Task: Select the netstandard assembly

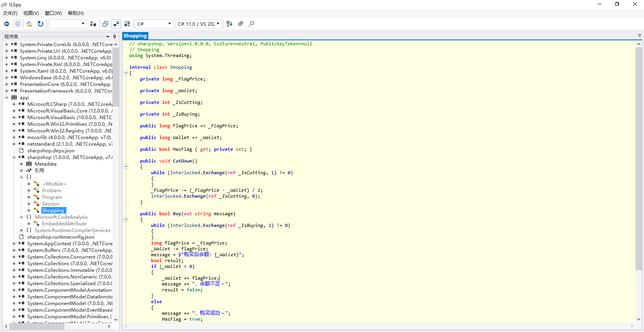Action: click(x=70, y=144)
